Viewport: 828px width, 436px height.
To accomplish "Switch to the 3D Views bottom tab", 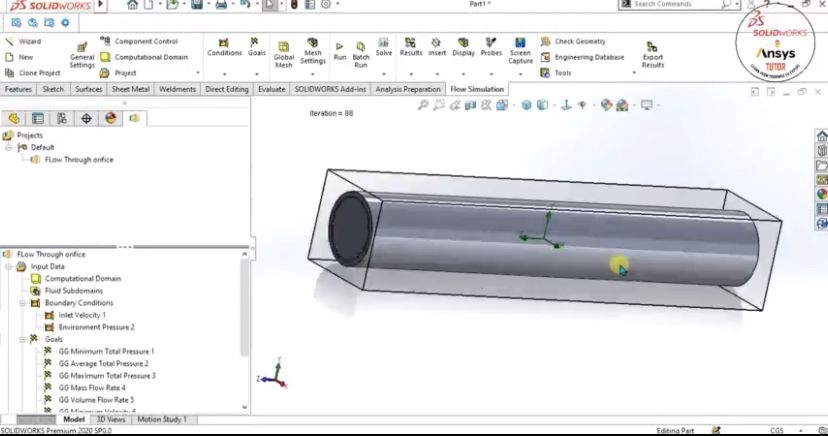I will (111, 420).
